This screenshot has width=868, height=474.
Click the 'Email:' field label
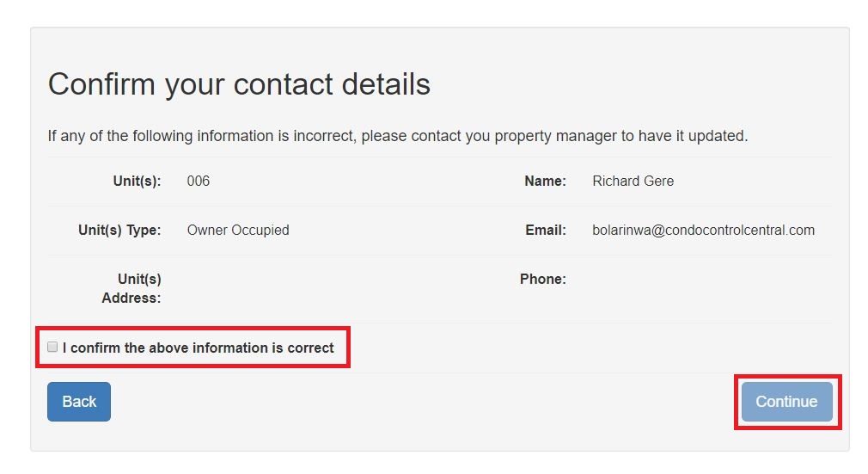[x=546, y=231]
